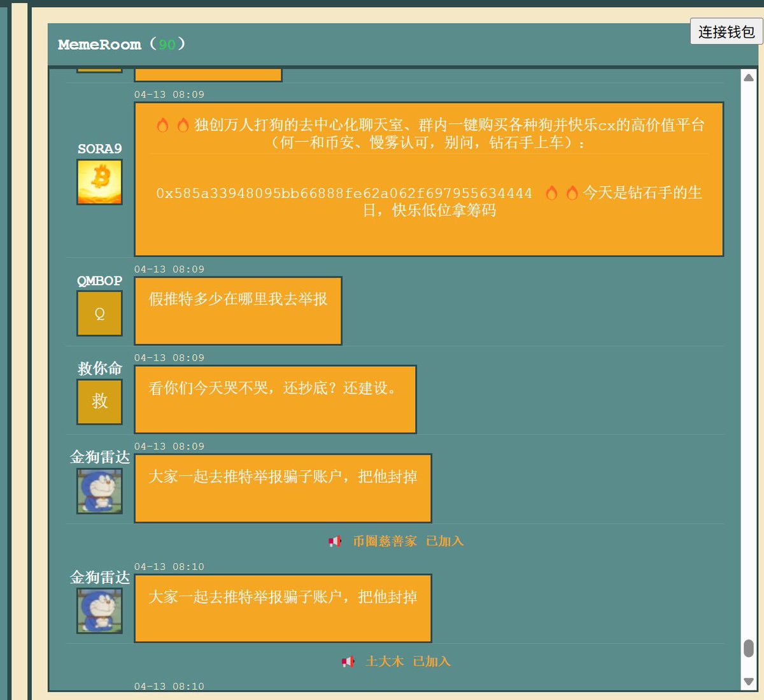Click the MemeRoom title text
The width and height of the screenshot is (764, 700).
point(99,45)
